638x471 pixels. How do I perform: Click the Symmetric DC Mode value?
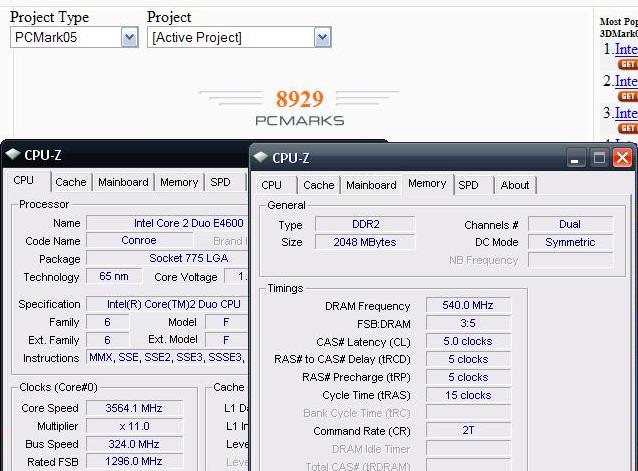pyautogui.click(x=570, y=242)
